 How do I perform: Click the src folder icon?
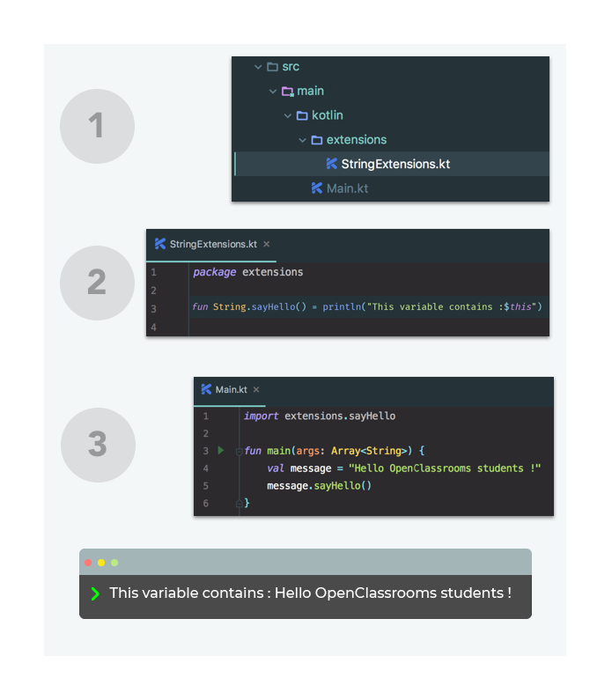click(x=272, y=67)
